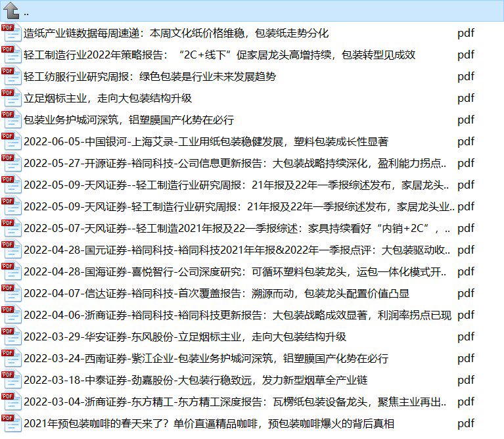Image resolution: width=504 pixels, height=439 pixels.
Task: Click PDF icon of 2022-04-28 国海证券 file
Action: 11,271
